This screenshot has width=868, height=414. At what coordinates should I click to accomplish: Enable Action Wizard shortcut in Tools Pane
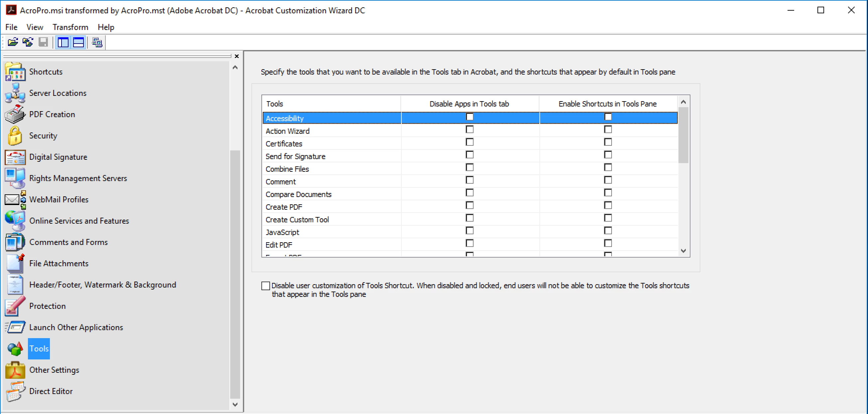608,129
